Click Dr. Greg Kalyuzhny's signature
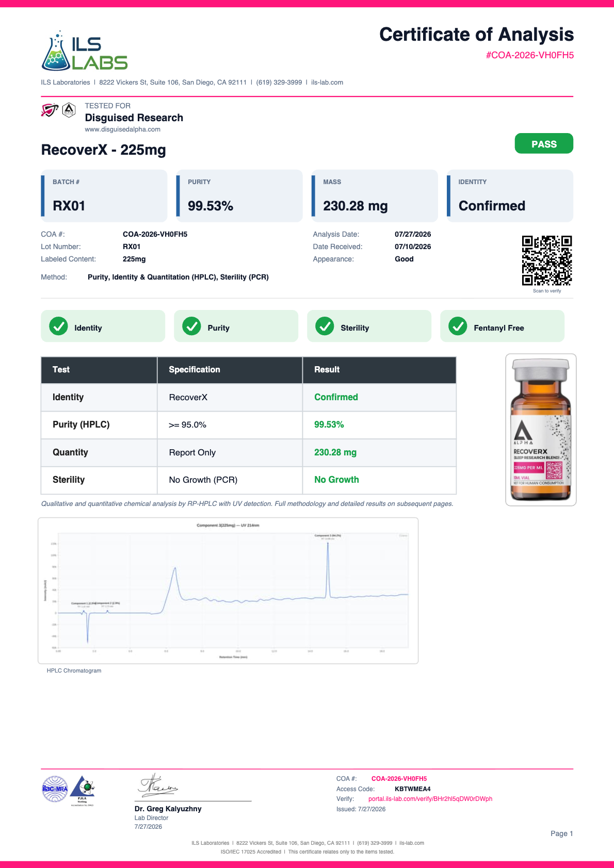 click(157, 786)
